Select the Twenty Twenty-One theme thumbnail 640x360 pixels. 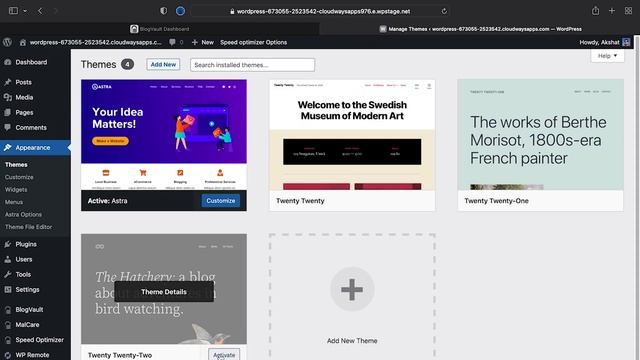540,135
